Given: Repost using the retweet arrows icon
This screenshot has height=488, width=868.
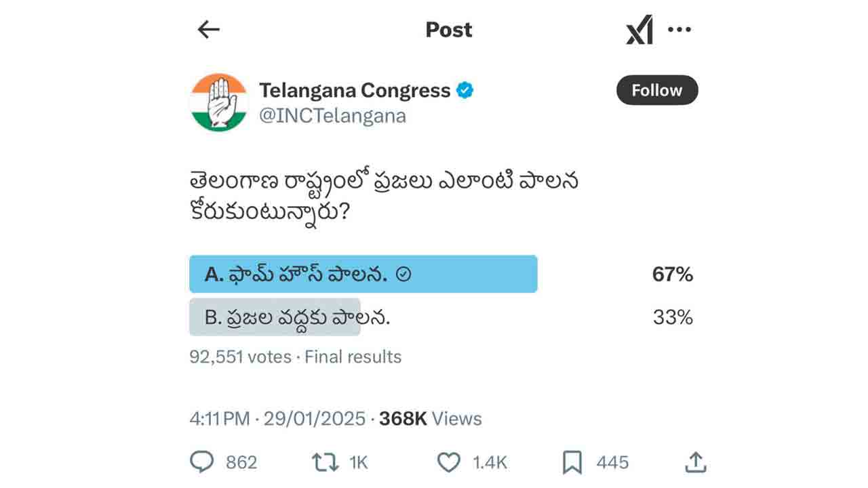Looking at the screenshot, I should 325,462.
